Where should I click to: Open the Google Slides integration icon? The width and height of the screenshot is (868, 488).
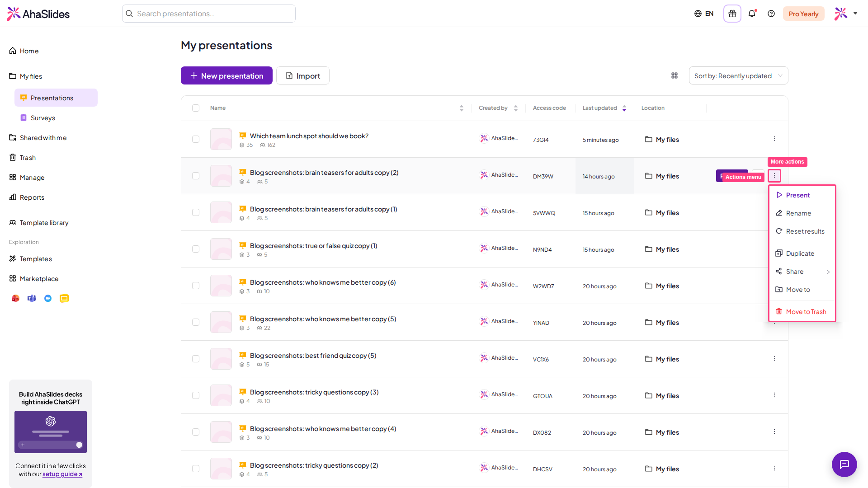(64, 298)
